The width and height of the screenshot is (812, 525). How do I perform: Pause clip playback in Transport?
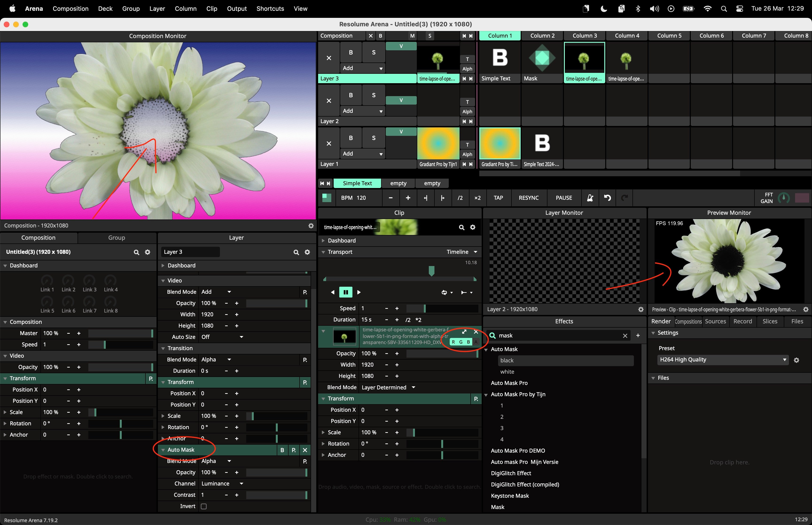pos(346,292)
